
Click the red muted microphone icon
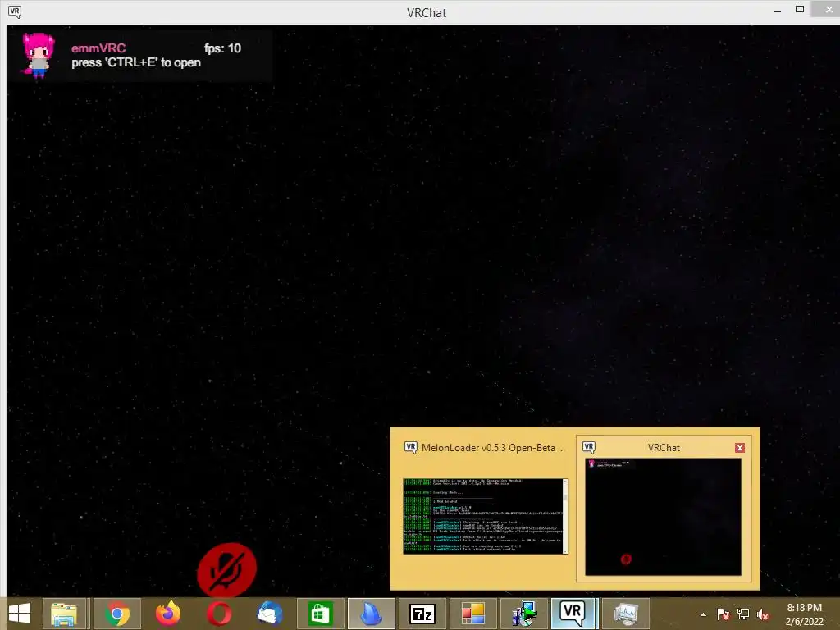tap(226, 569)
